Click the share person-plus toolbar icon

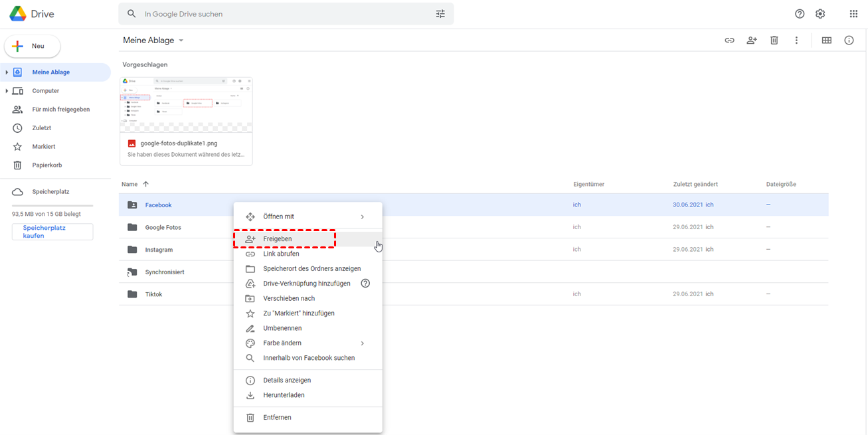(752, 41)
